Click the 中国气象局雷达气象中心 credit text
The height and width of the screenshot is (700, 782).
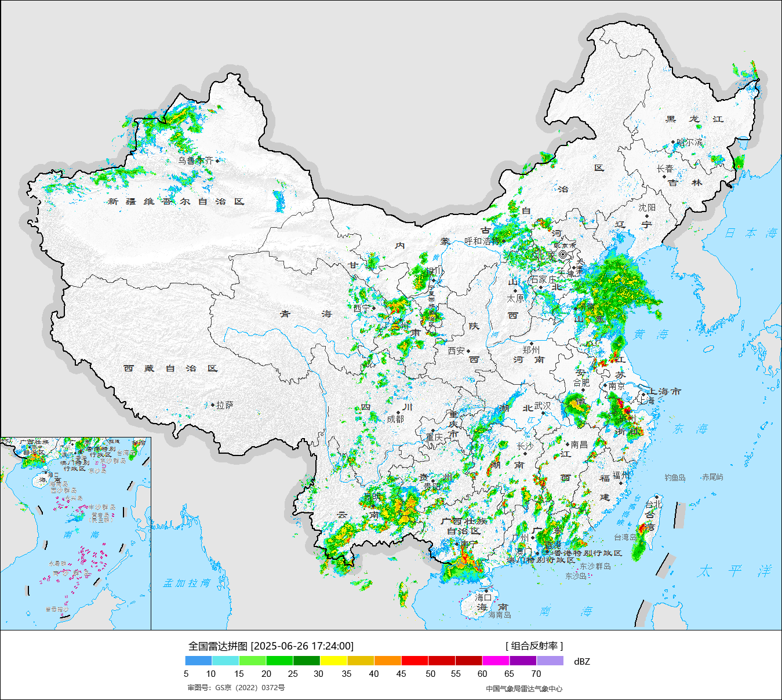(524, 688)
